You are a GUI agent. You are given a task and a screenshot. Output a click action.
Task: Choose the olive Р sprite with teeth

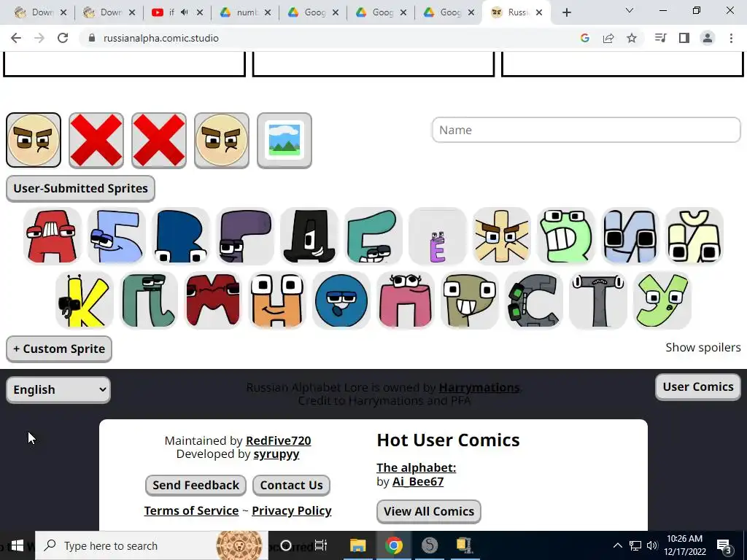470,300
